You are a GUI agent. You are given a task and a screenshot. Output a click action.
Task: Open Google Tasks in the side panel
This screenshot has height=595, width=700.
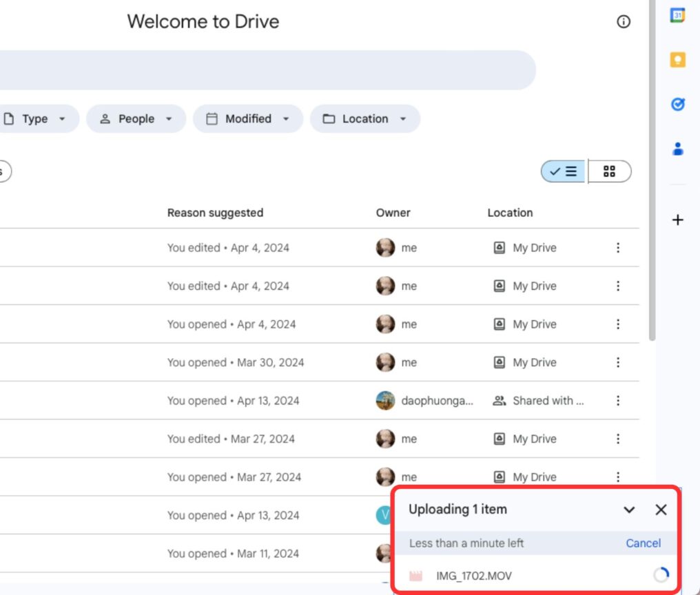(x=677, y=104)
